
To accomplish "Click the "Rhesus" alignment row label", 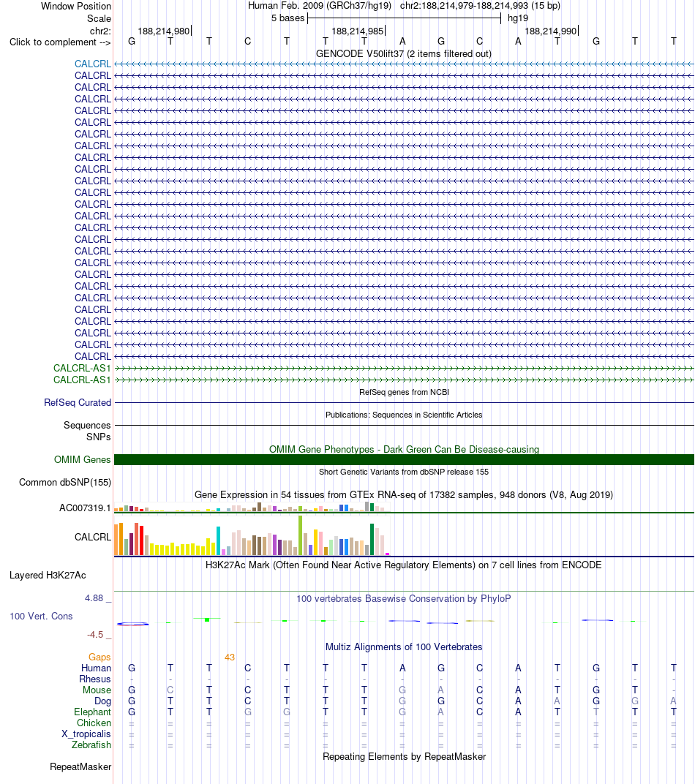I will pos(95,679).
